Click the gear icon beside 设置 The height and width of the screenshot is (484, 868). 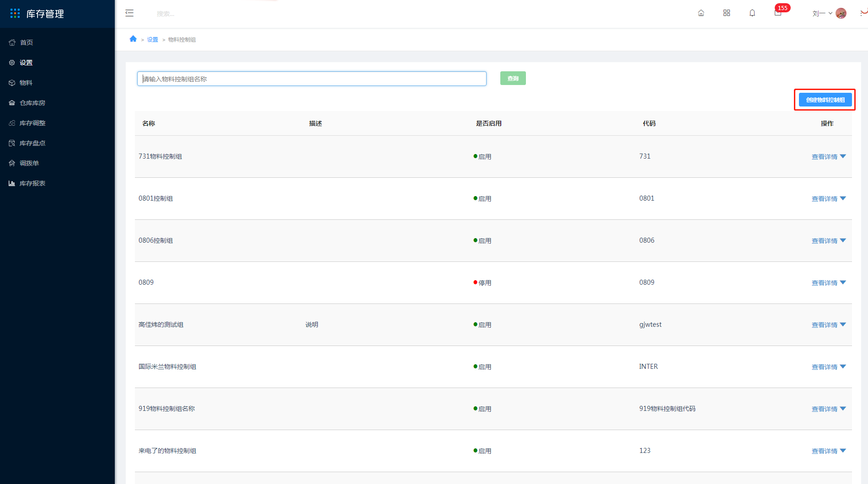(x=12, y=63)
